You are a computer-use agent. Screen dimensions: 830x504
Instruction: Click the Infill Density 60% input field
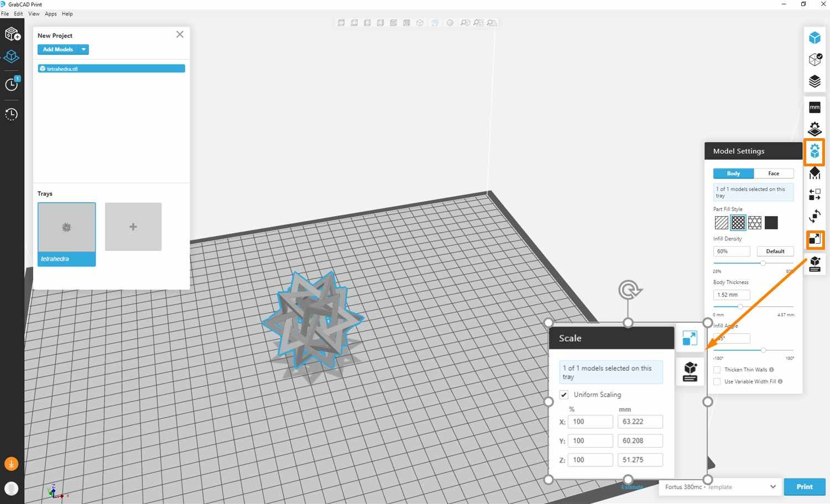(732, 251)
